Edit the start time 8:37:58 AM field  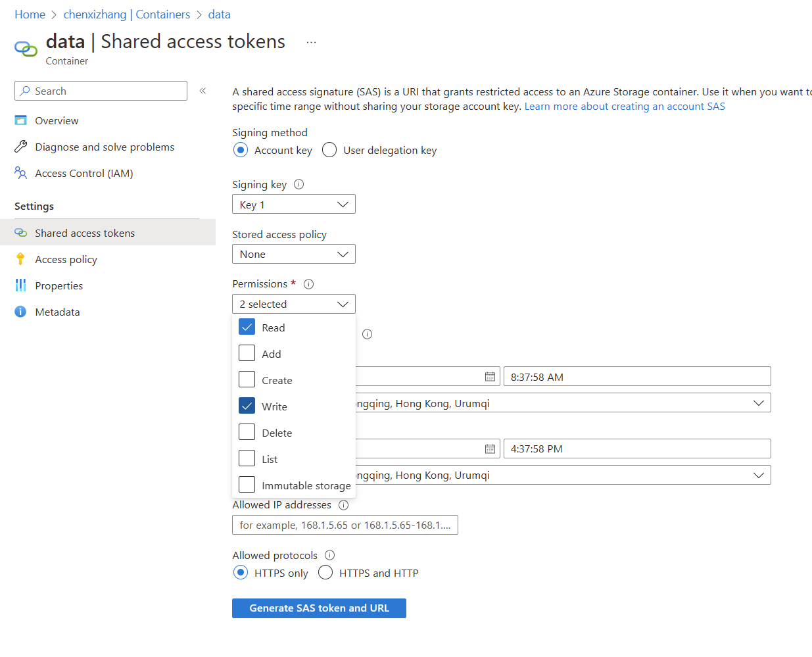point(637,376)
